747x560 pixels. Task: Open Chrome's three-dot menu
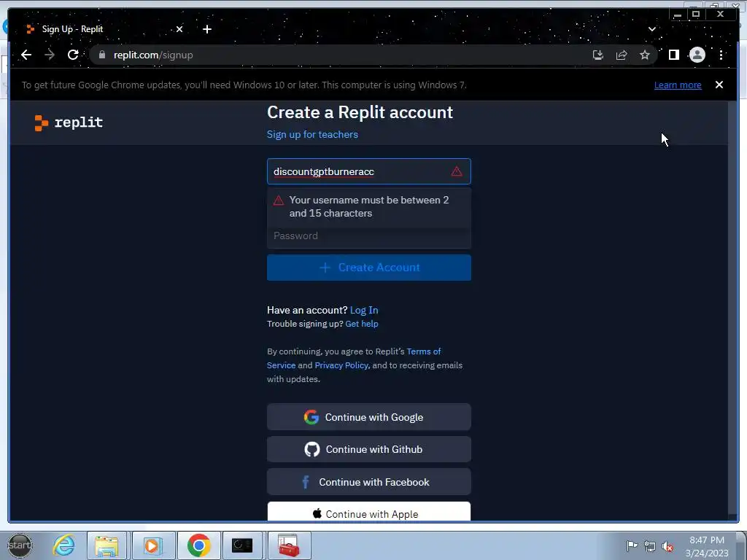(x=721, y=55)
